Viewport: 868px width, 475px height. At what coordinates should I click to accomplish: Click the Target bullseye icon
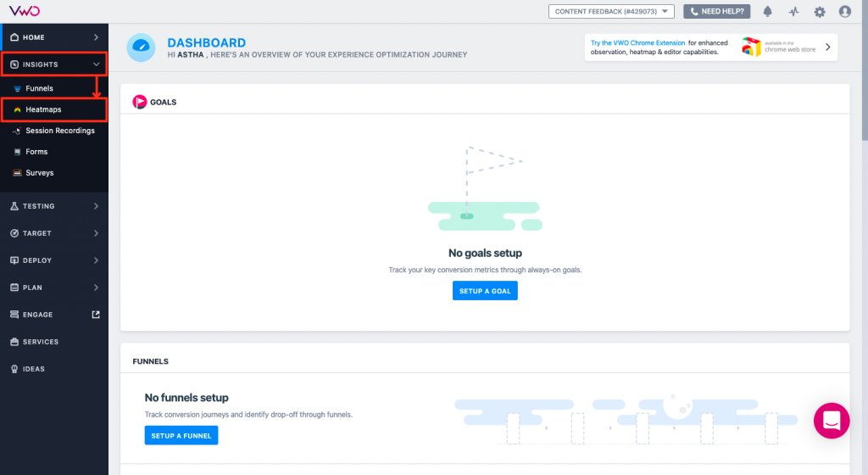coord(14,233)
